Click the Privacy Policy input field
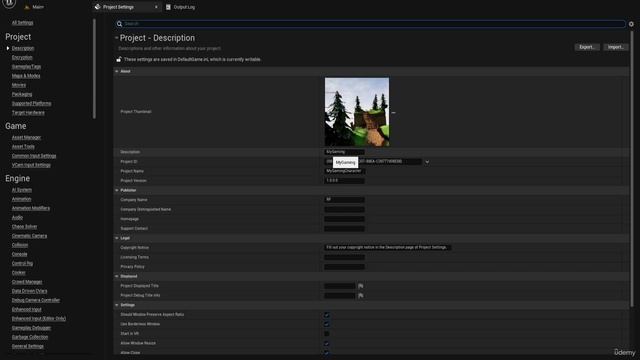The width and height of the screenshot is (640, 360). (x=344, y=267)
